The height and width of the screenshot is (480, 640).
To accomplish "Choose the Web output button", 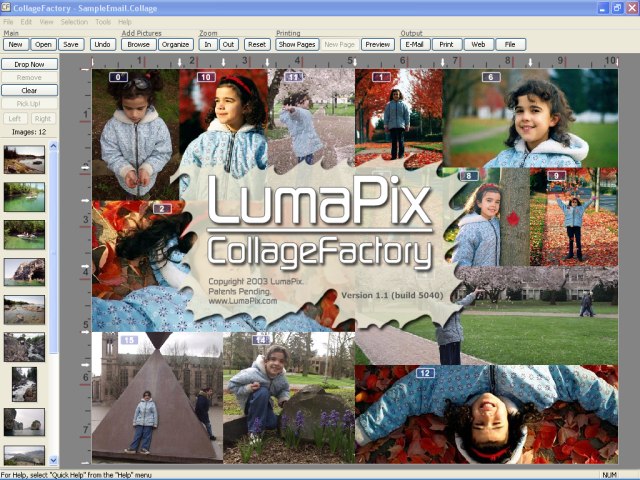I will click(x=478, y=44).
